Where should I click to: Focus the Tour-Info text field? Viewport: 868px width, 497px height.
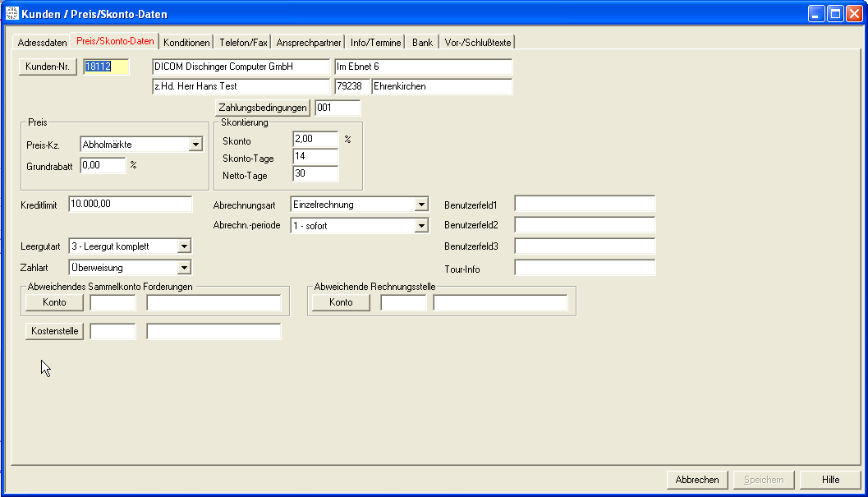point(585,268)
